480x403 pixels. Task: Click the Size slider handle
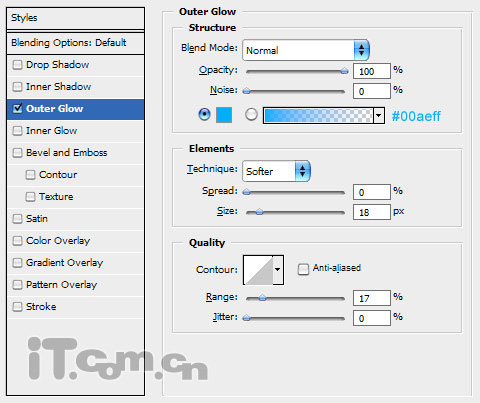tap(259, 212)
